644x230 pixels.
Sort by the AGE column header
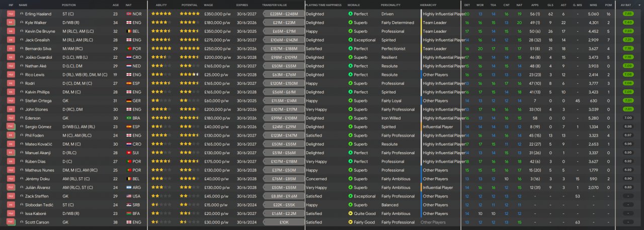pyautogui.click(x=116, y=5)
